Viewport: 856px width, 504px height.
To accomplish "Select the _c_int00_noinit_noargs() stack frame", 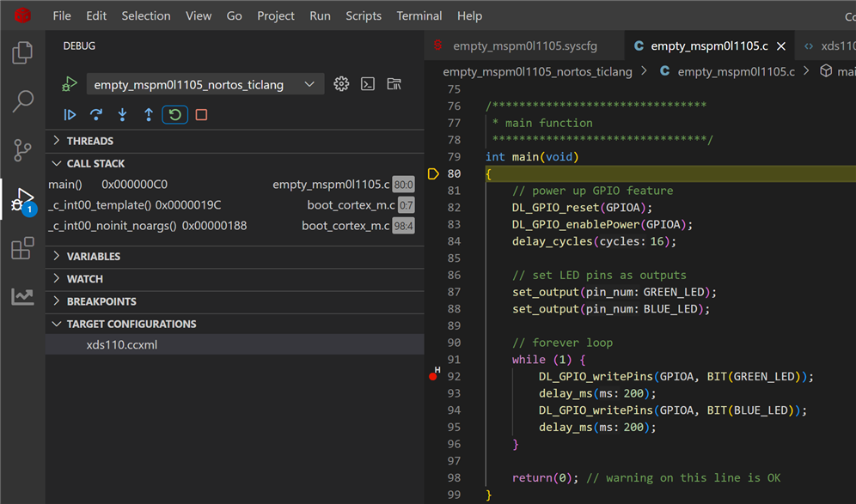I will [x=235, y=226].
